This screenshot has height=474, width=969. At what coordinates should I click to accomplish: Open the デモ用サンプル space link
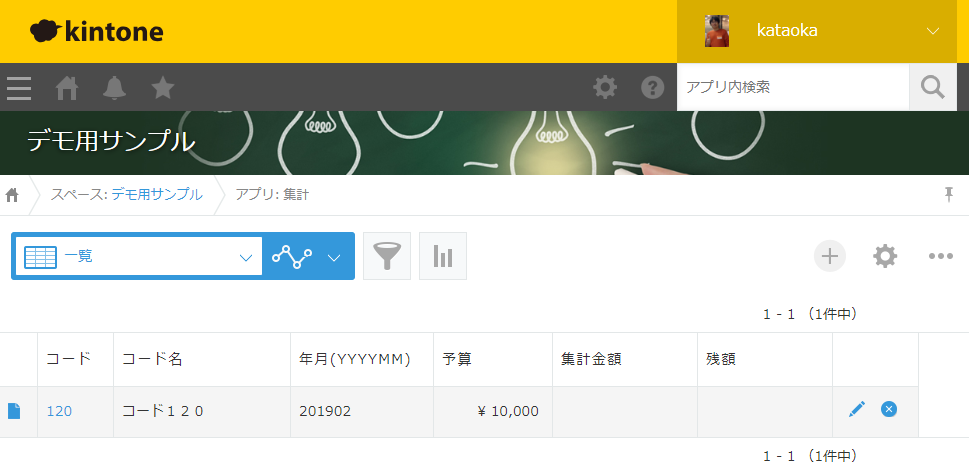click(157, 195)
